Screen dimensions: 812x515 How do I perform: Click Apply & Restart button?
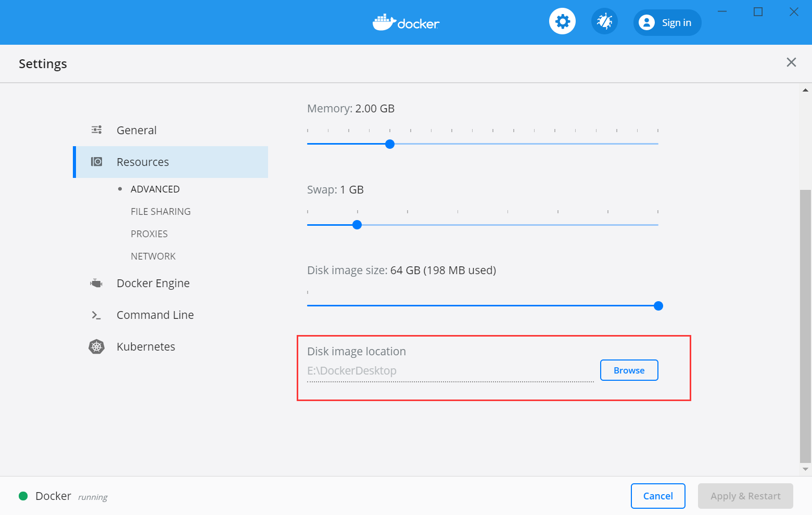click(x=745, y=496)
